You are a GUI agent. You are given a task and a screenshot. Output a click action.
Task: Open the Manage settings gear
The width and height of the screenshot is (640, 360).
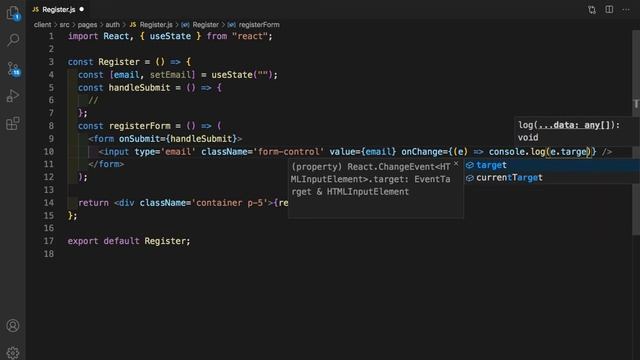pyautogui.click(x=13, y=352)
